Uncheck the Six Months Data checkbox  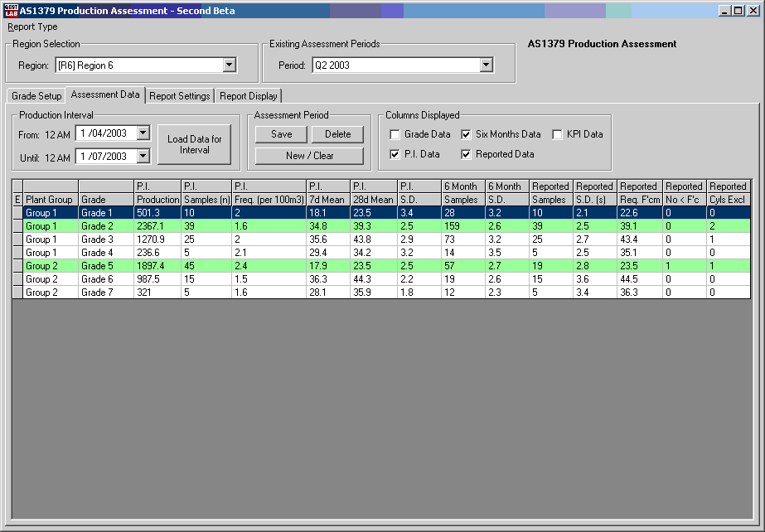coord(467,134)
